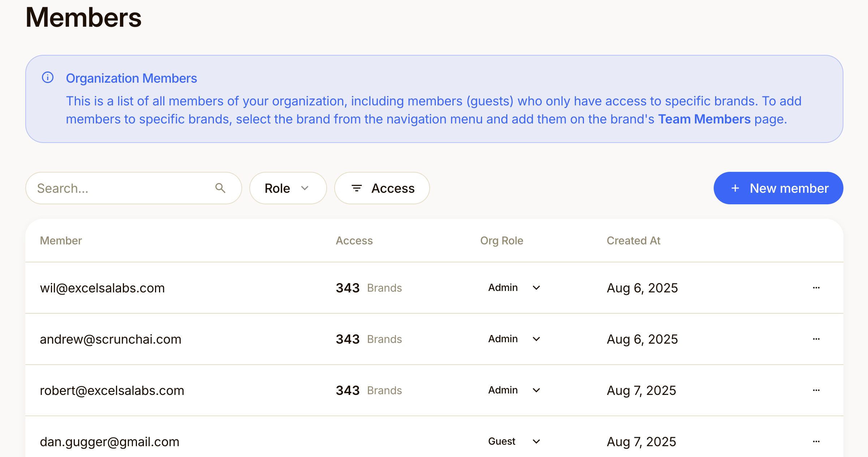Change org role for robert@excelsalabs.com
Viewport: 868px width, 457px height.
[x=514, y=390]
